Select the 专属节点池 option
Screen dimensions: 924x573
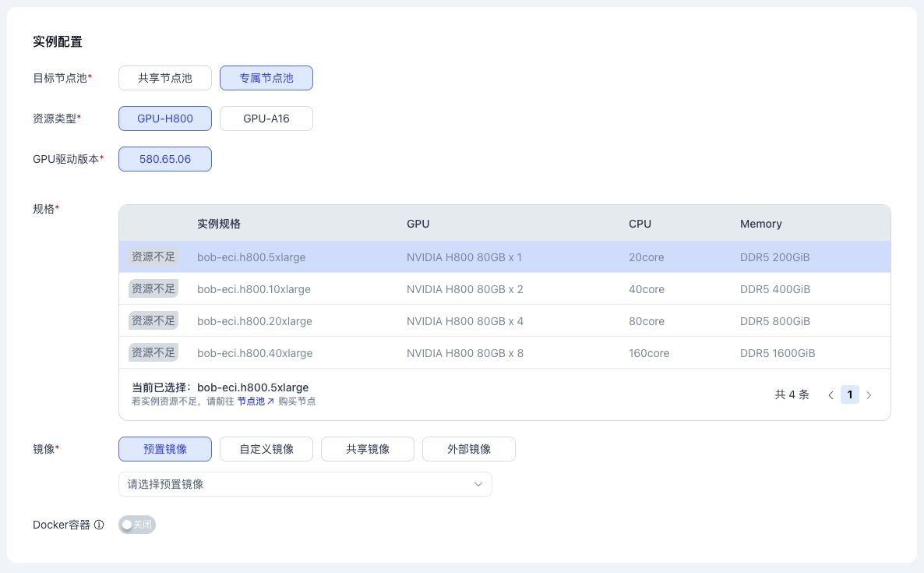click(266, 78)
